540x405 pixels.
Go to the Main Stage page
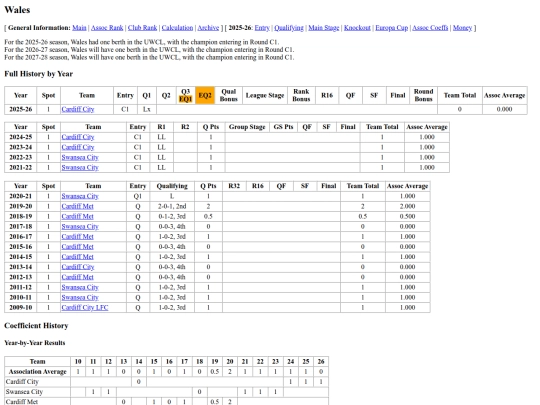324,28
